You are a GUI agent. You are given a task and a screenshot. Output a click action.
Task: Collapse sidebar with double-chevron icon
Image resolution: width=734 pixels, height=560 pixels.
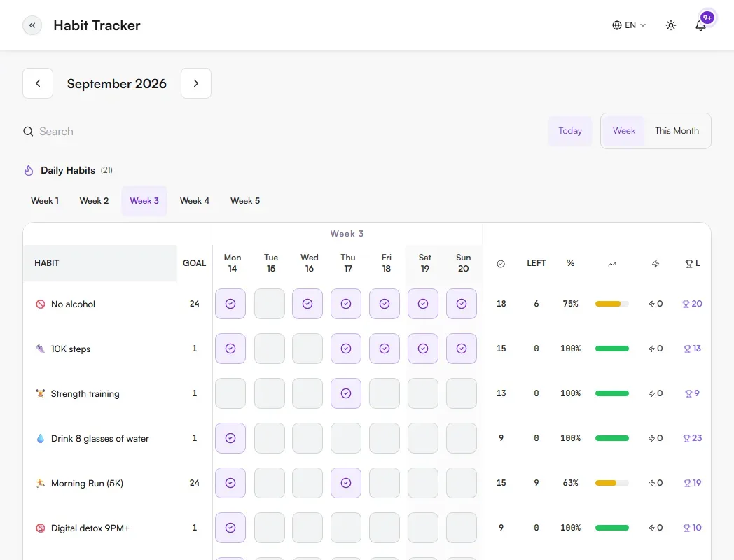(32, 25)
